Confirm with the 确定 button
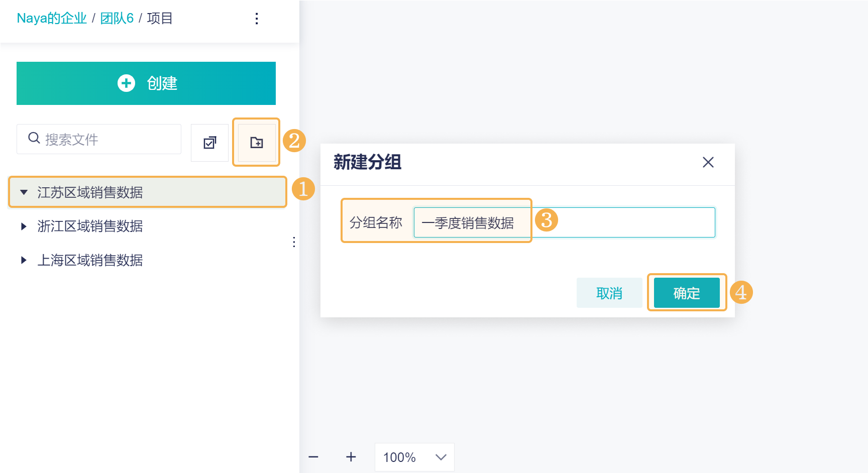868x473 pixels. 686,293
